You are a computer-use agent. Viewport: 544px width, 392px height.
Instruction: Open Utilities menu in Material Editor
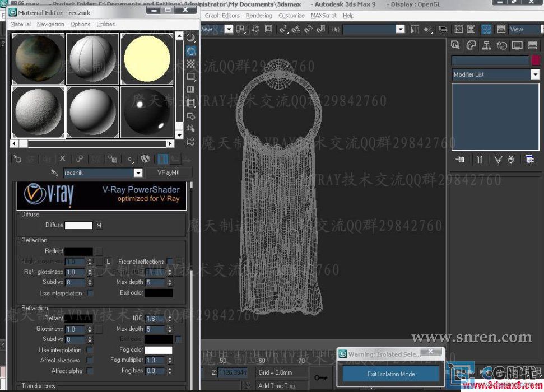tap(105, 24)
